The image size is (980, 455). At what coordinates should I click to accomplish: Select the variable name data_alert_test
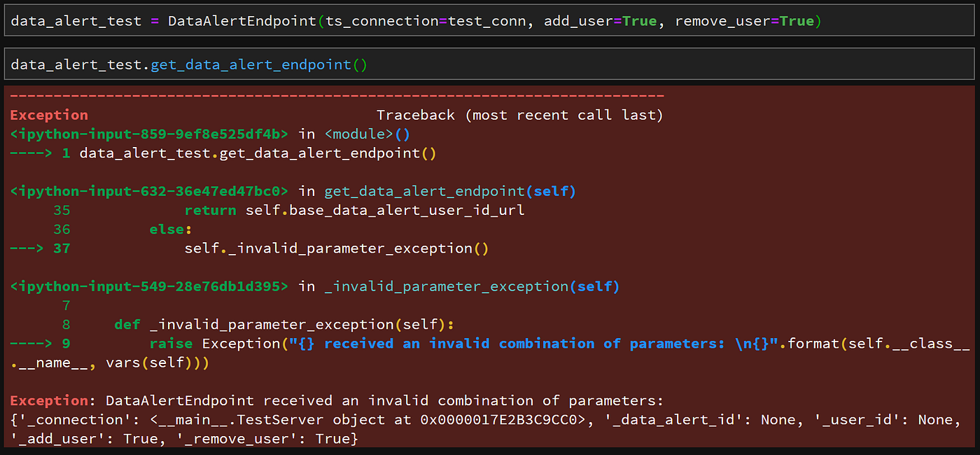pyautogui.click(x=76, y=20)
